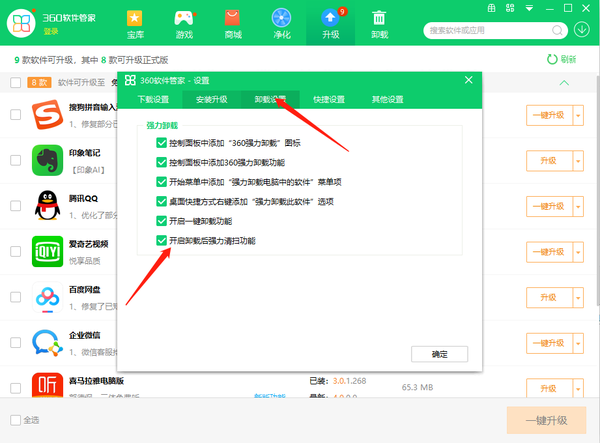Toggle 控制面板中添加360强力卸载功能 checkbox
This screenshot has width=600, height=443.
tap(162, 162)
